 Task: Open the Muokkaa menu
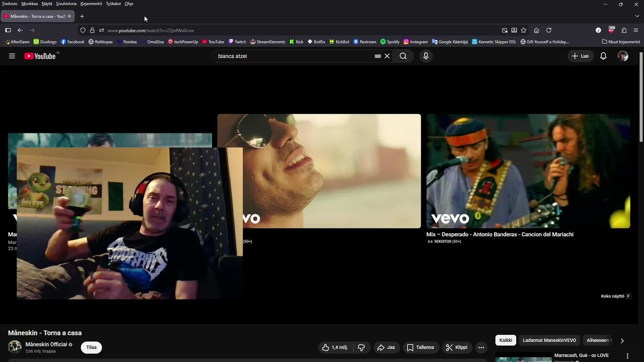pos(30,4)
